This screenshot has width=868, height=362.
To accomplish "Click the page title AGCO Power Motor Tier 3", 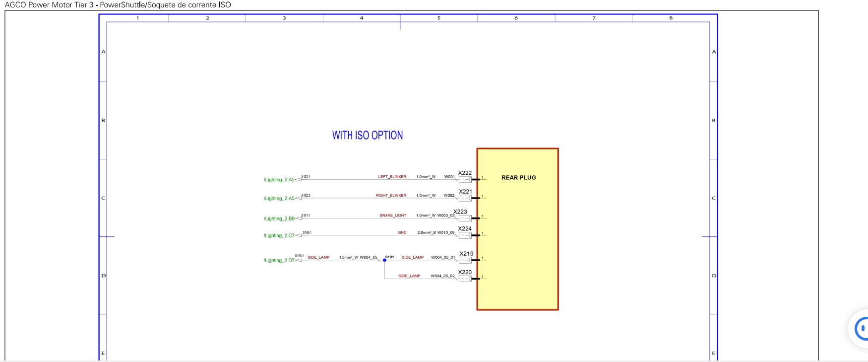I will click(49, 5).
